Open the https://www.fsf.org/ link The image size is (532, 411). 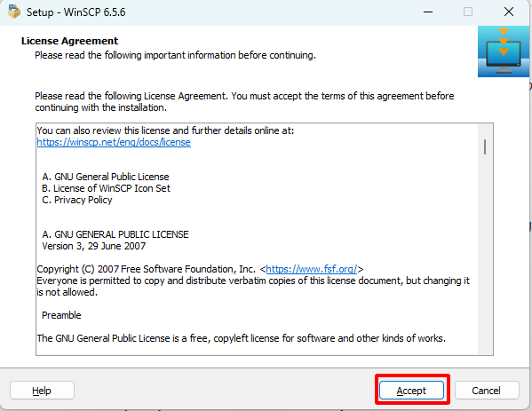312,269
